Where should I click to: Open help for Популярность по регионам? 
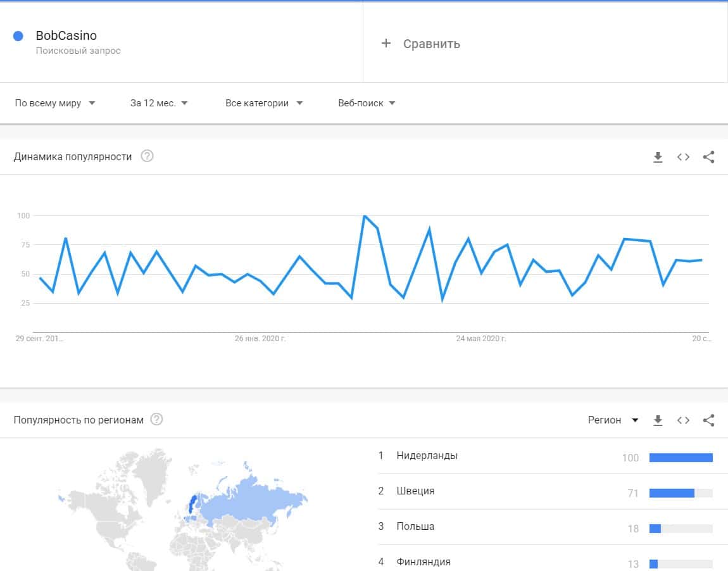click(x=156, y=419)
